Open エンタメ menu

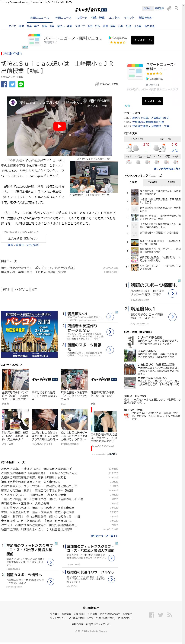click(114, 18)
